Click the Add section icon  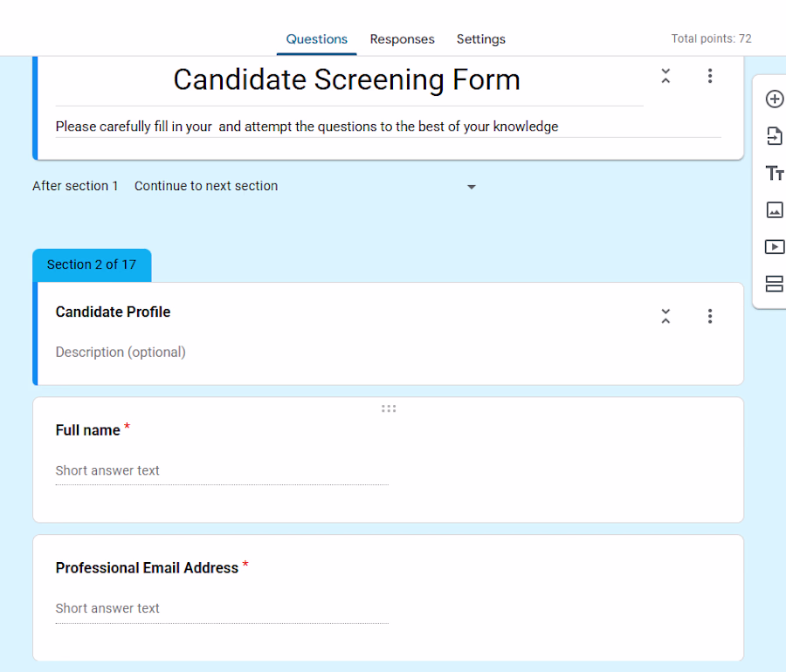[x=775, y=284]
